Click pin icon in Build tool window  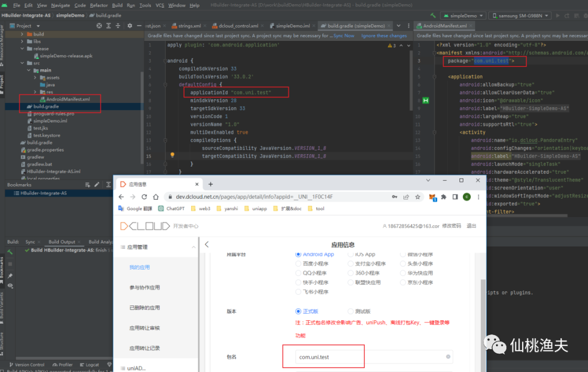tap(10, 276)
